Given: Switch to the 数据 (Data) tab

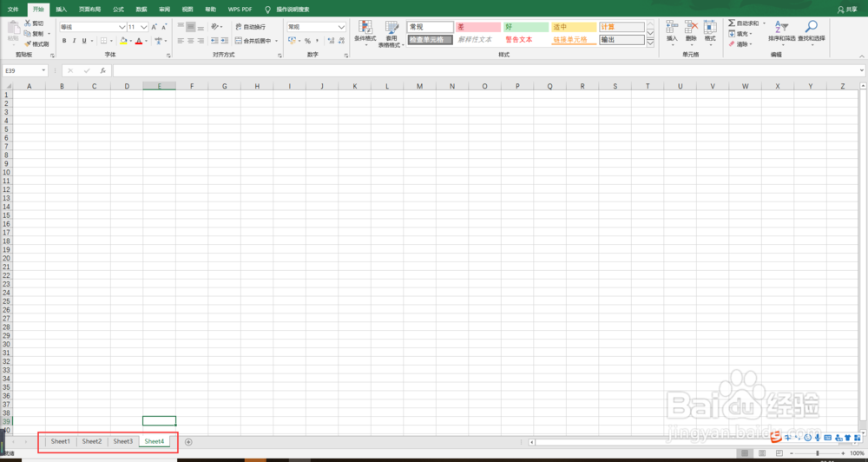Looking at the screenshot, I should (x=141, y=10).
